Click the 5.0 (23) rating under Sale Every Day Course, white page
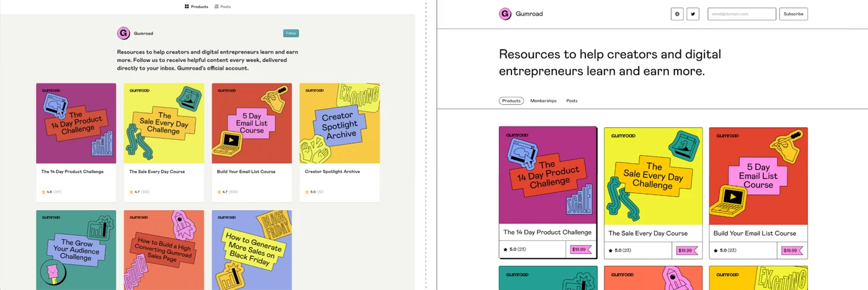Image resolution: width=868 pixels, height=290 pixels. coord(620,250)
